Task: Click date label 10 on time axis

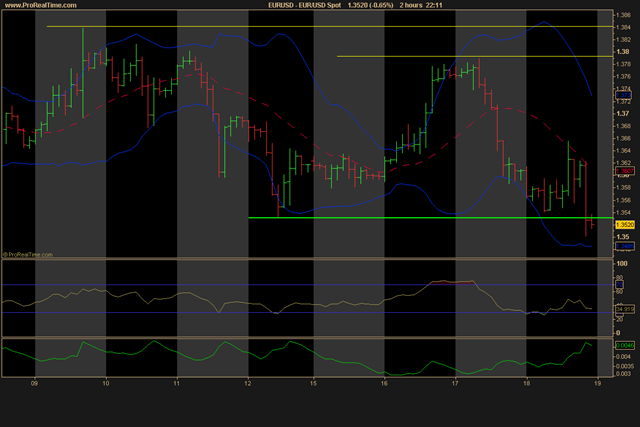Action: click(106, 383)
